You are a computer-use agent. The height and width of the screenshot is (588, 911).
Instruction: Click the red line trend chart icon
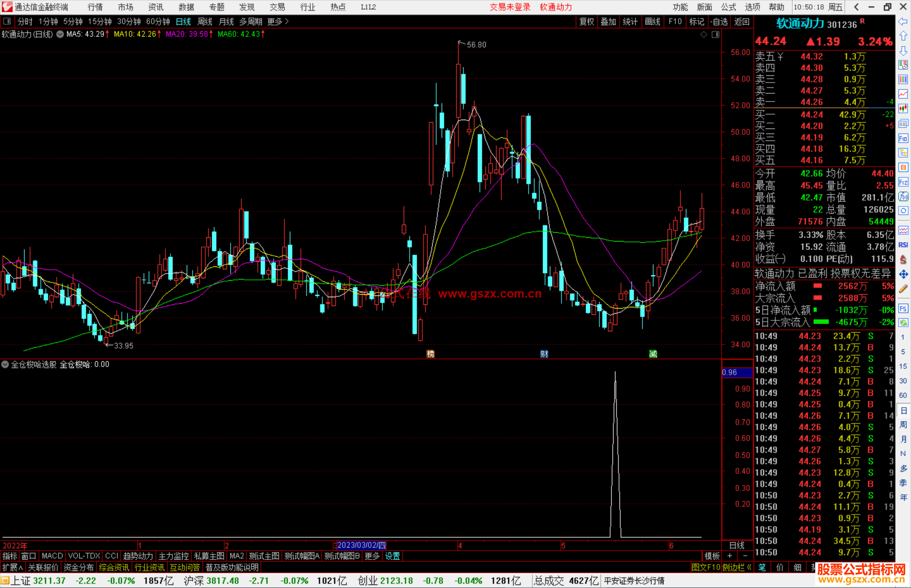tap(903, 94)
